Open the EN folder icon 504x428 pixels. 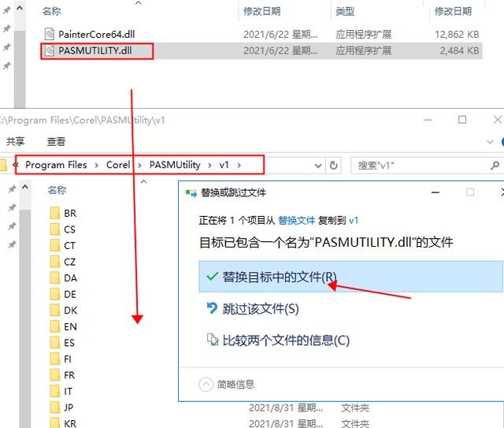click(54, 326)
